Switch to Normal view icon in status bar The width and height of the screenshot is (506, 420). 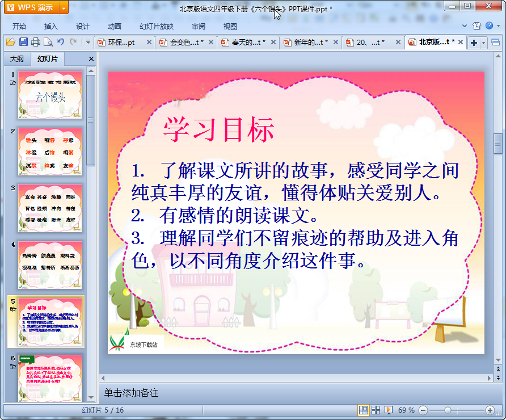[364, 410]
